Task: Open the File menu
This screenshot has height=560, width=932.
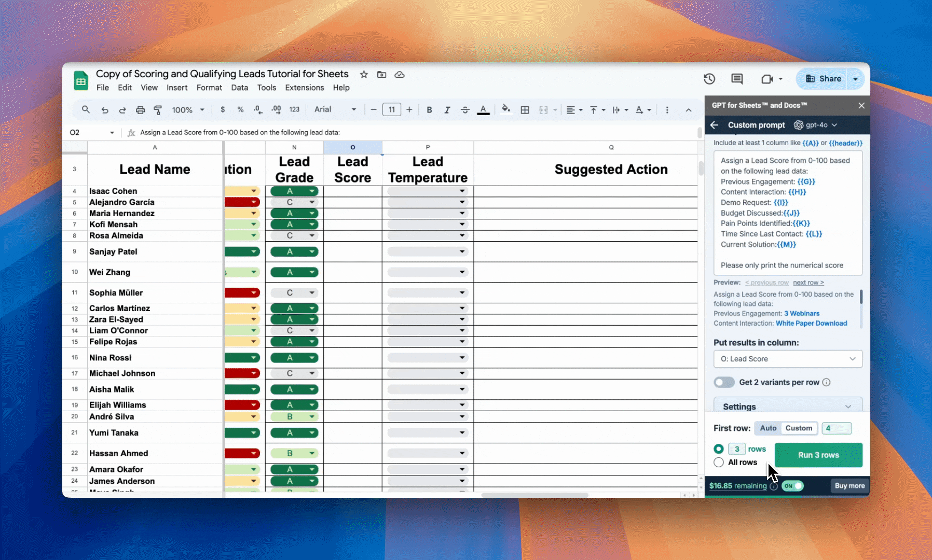Action: (x=103, y=88)
